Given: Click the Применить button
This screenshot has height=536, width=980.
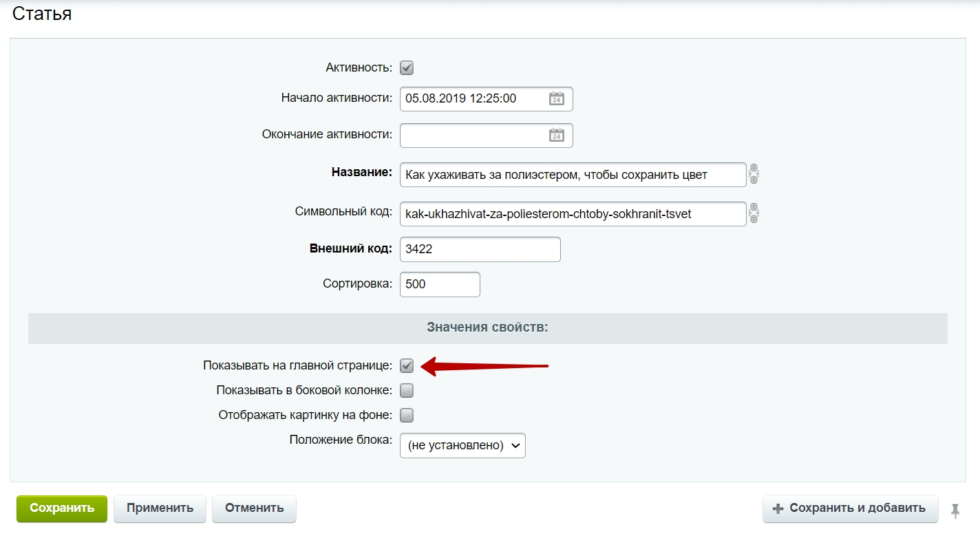Looking at the screenshot, I should pos(160,508).
